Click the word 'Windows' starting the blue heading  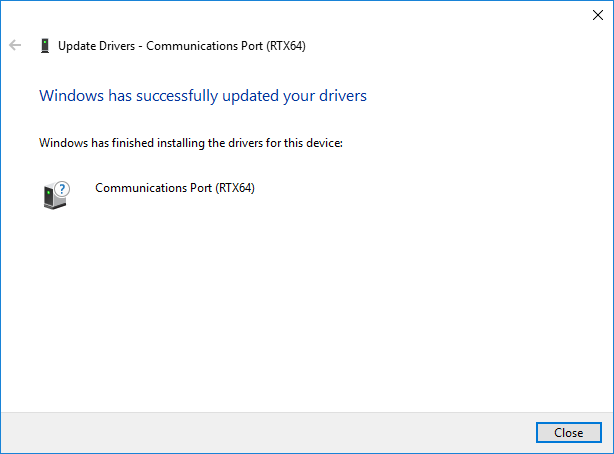coord(72,96)
